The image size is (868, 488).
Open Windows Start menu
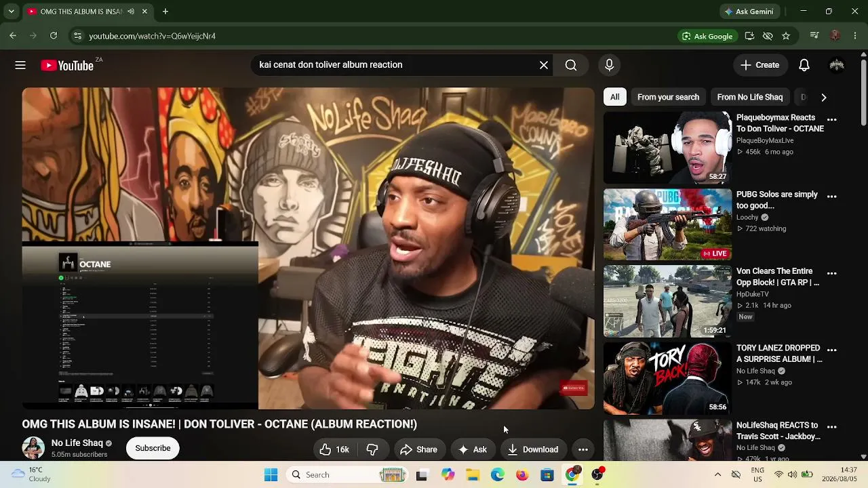click(x=271, y=474)
